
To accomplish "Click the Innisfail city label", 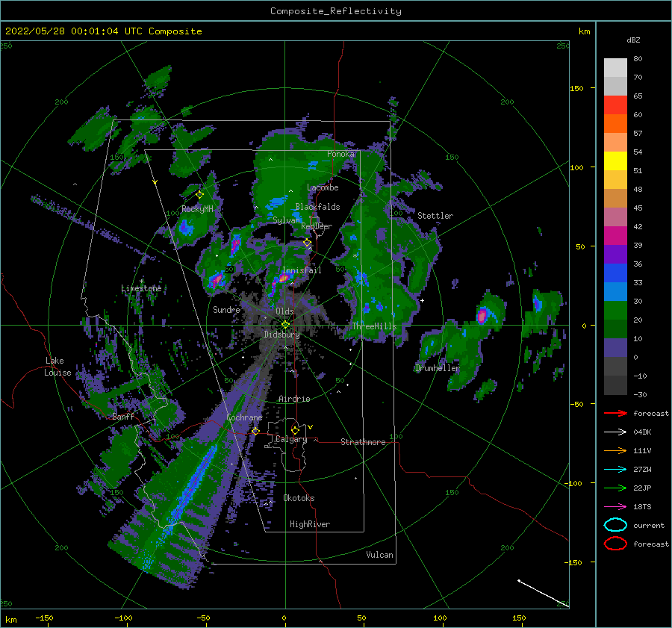I will click(302, 270).
